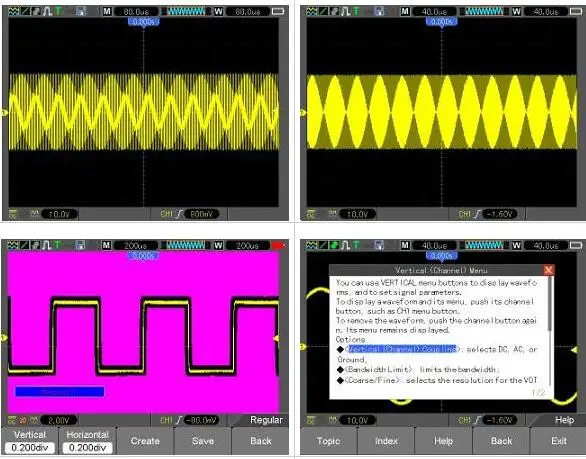Image resolution: width=586 pixels, height=459 pixels.
Task: Click the Help softkey in bottom bar
Action: (x=444, y=441)
